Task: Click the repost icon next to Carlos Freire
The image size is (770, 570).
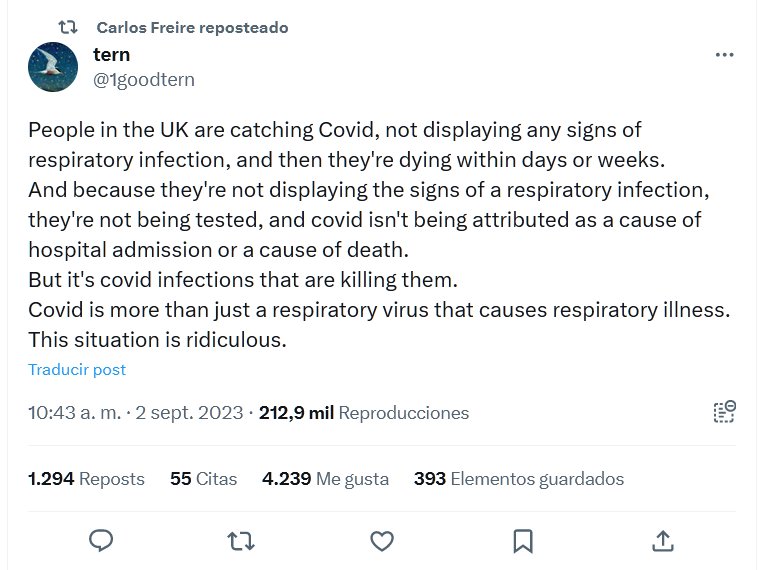Action: tap(68, 27)
